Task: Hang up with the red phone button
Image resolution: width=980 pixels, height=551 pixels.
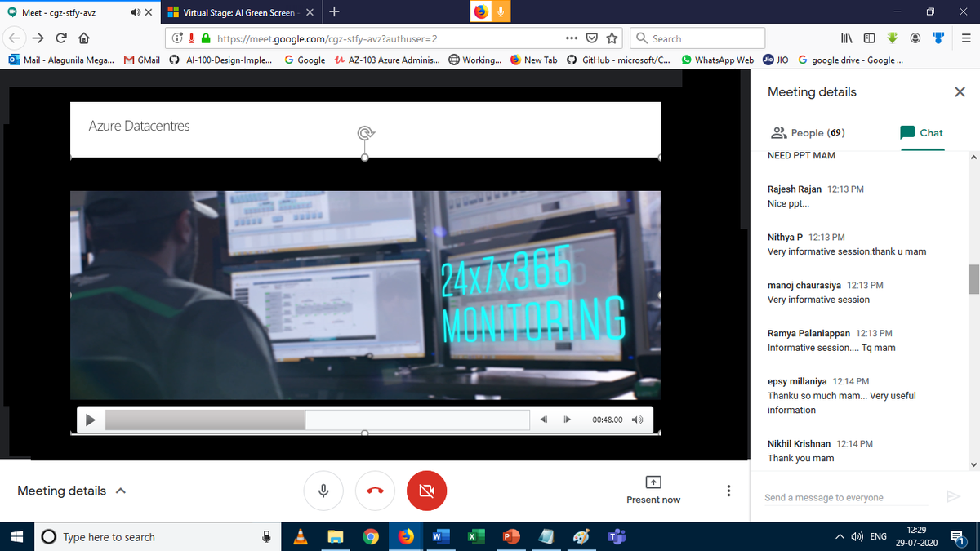Action: (x=375, y=491)
